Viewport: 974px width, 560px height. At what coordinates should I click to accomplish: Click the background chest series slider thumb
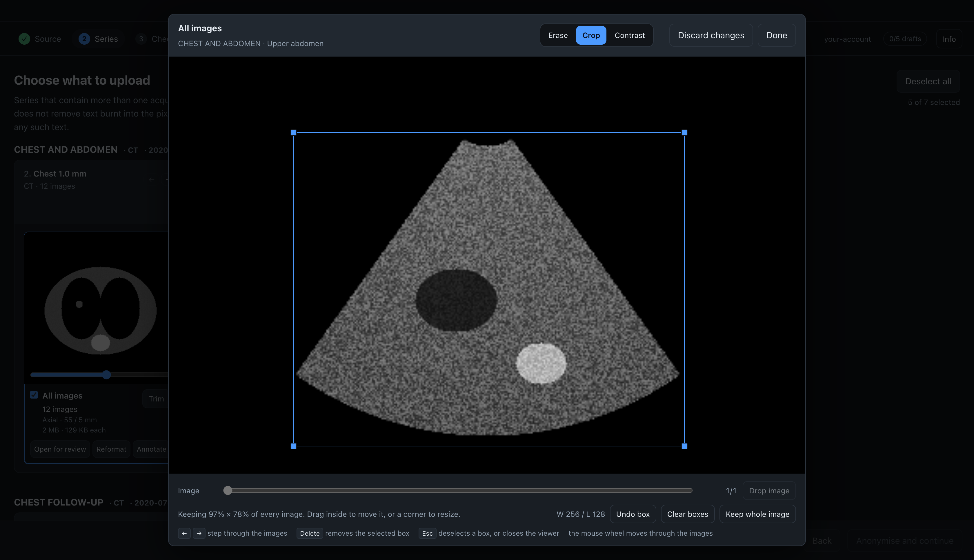(106, 374)
